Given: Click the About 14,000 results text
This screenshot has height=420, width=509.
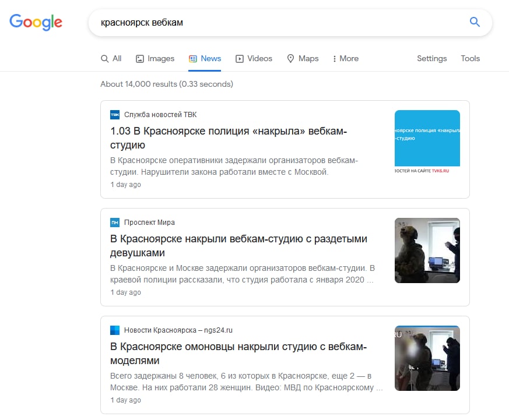Looking at the screenshot, I should tap(167, 84).
